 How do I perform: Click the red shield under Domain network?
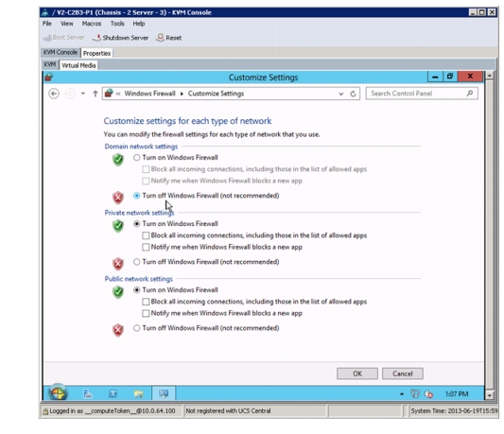118,198
